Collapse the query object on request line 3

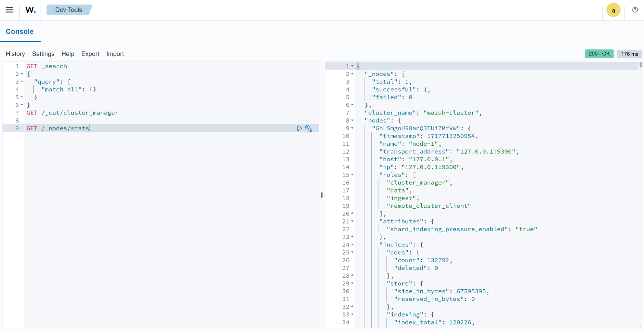[21, 82]
